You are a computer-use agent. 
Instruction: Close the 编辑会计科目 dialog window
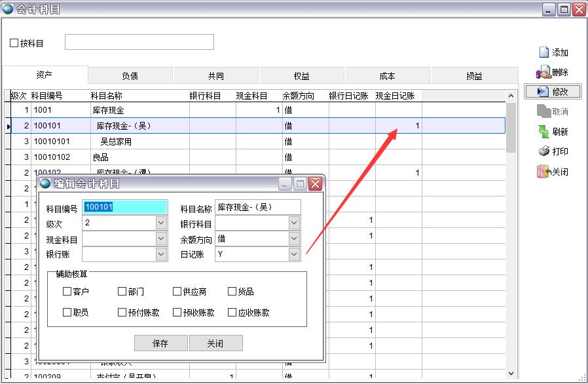pos(316,184)
